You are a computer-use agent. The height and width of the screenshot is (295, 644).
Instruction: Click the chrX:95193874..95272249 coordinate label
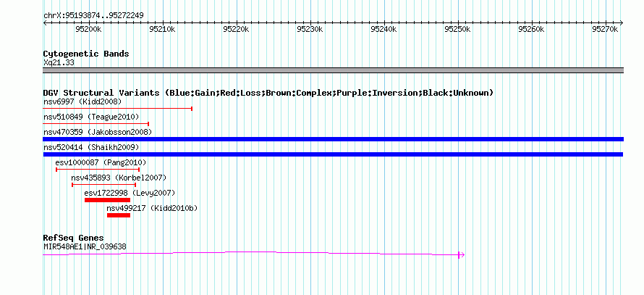(93, 16)
